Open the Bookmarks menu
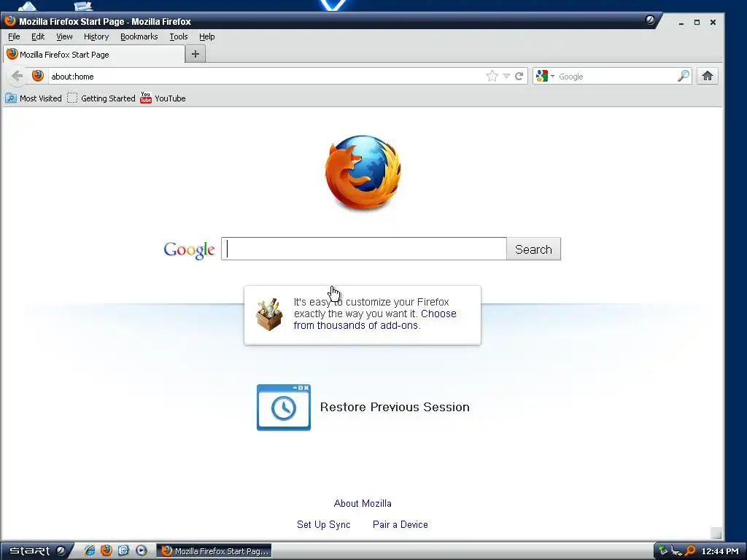The image size is (747, 560). 139,36
